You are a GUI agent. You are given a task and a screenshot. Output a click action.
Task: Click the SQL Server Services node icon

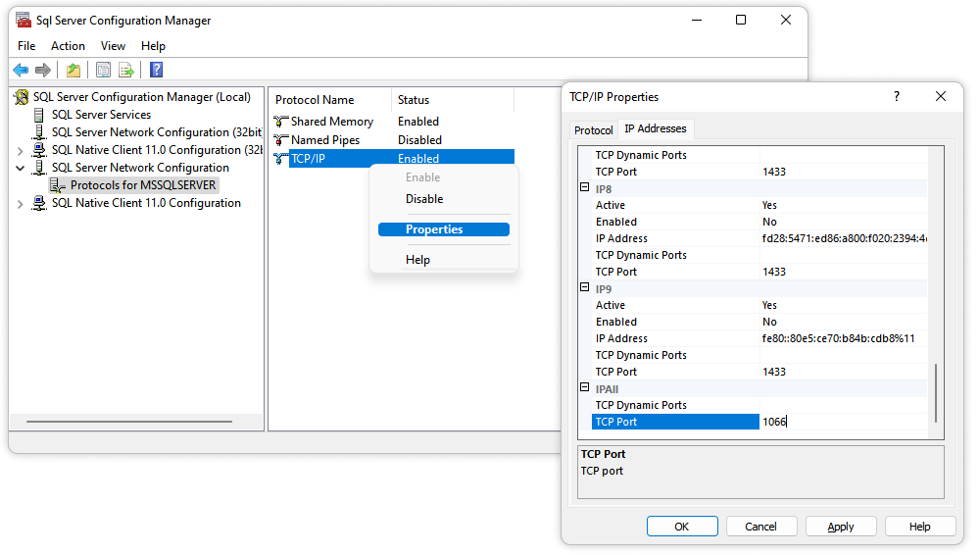[x=39, y=115]
